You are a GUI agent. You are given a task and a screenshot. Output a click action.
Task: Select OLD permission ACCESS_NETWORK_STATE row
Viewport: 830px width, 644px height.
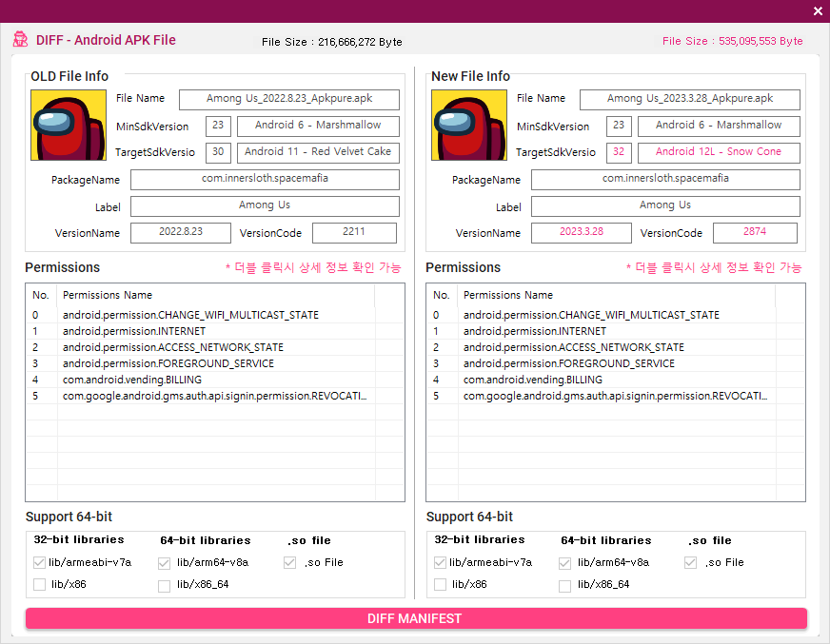pyautogui.click(x=215, y=347)
